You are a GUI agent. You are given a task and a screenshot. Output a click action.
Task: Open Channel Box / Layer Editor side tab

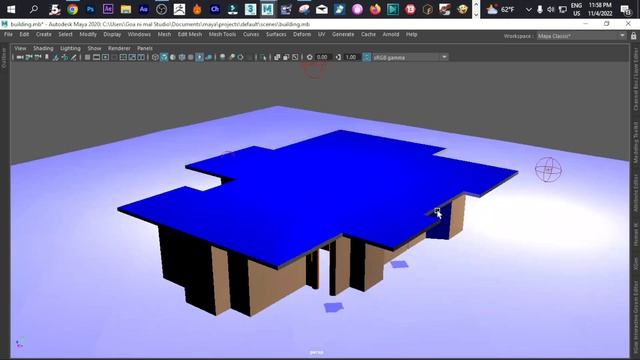click(636, 80)
